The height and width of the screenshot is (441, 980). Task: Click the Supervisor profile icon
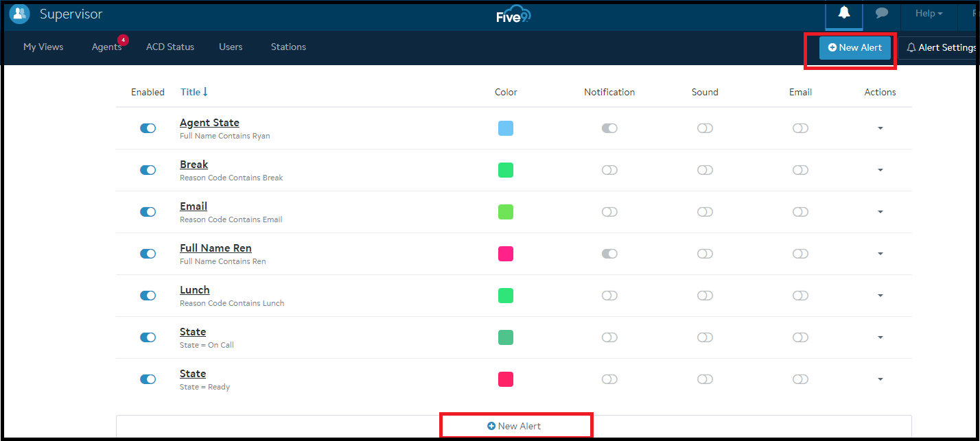click(x=19, y=14)
